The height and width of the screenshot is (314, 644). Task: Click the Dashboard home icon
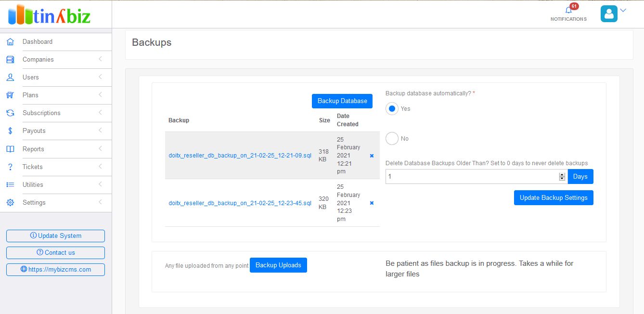[x=10, y=42]
